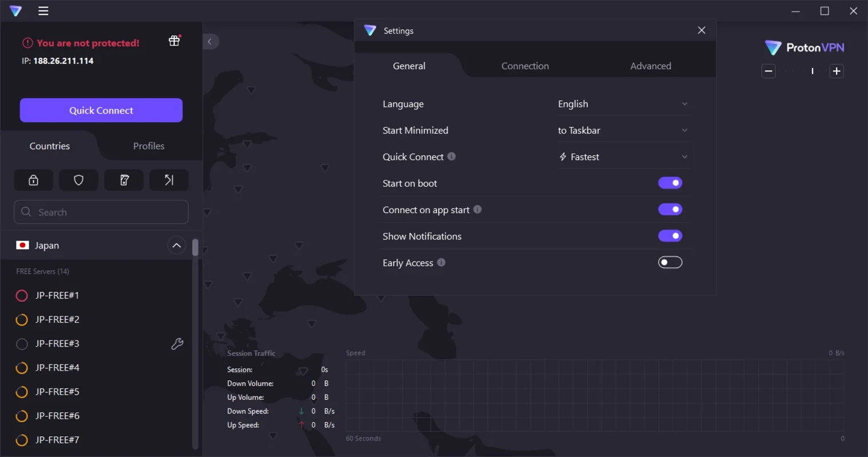The image size is (868, 457).
Task: Open the hamburger menu
Action: pyautogui.click(x=43, y=11)
